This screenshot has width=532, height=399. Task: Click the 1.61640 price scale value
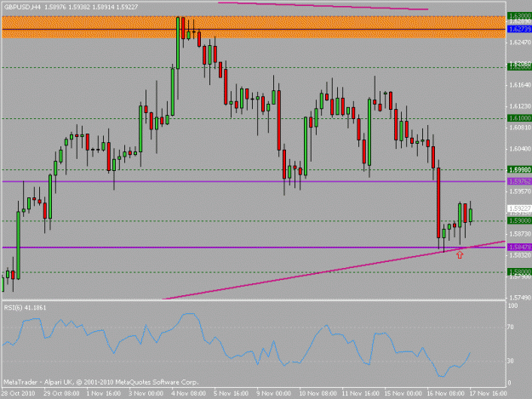pyautogui.click(x=520, y=85)
